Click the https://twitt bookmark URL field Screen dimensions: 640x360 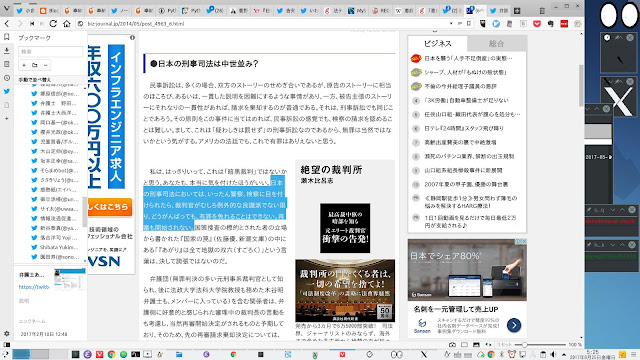point(34,287)
